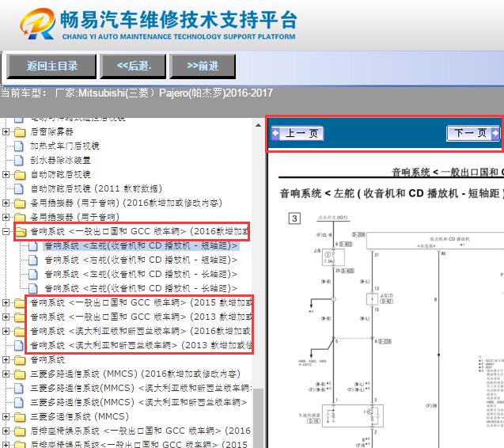Expand 音响系统 澳大利亚版和新西兰版 (2016款) node

tap(6, 331)
